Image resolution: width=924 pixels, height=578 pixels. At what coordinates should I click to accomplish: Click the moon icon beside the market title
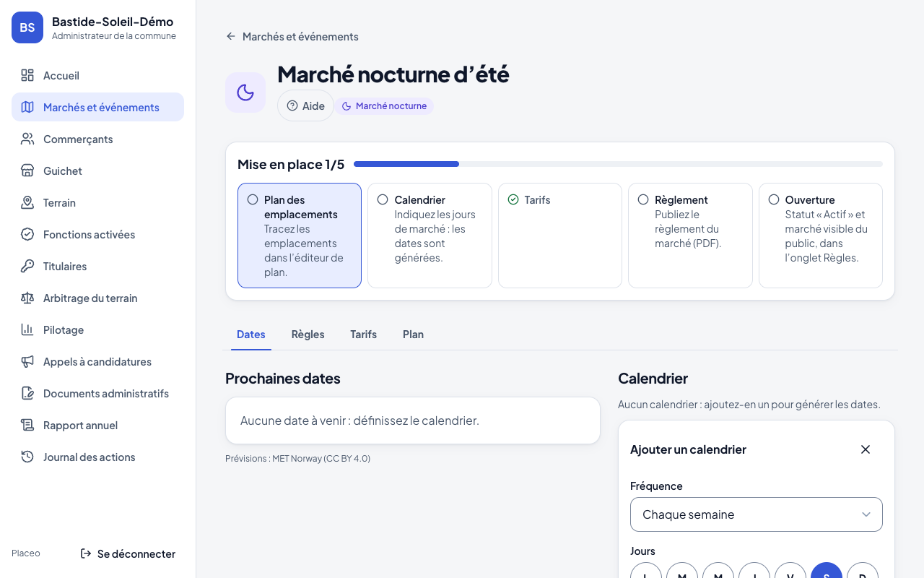tap(245, 92)
